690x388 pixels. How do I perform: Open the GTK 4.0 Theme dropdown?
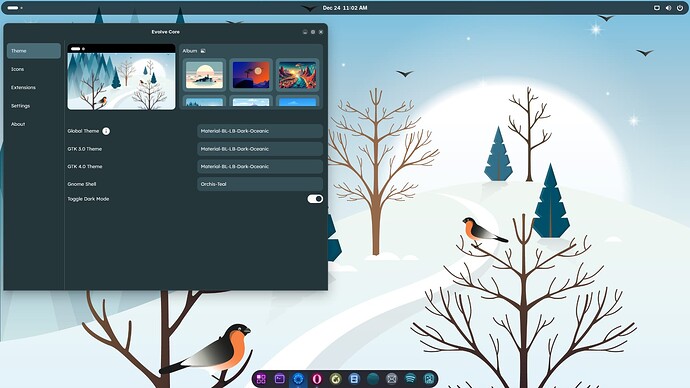[x=260, y=166]
